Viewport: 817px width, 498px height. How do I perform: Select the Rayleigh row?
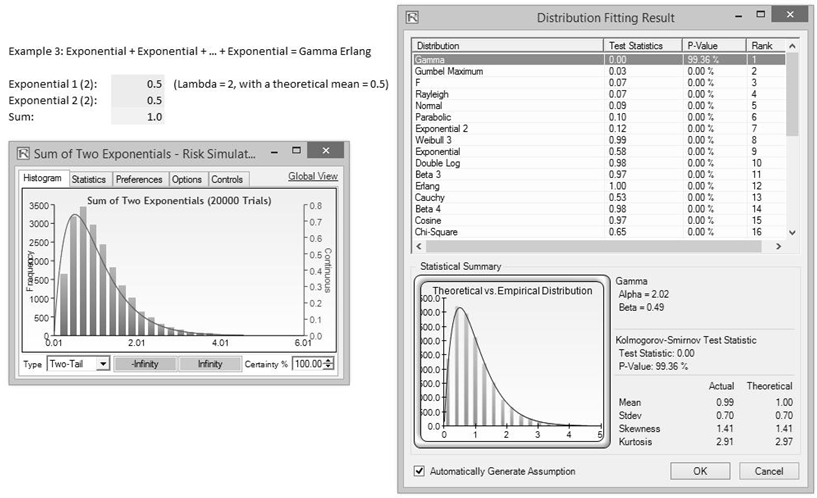click(599, 94)
